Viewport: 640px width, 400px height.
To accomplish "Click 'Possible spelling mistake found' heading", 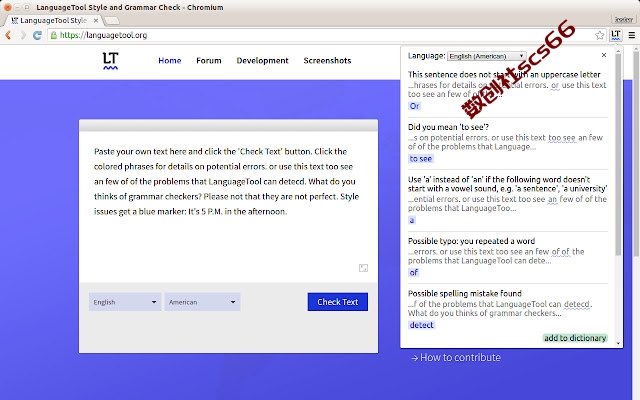I will (x=464, y=293).
